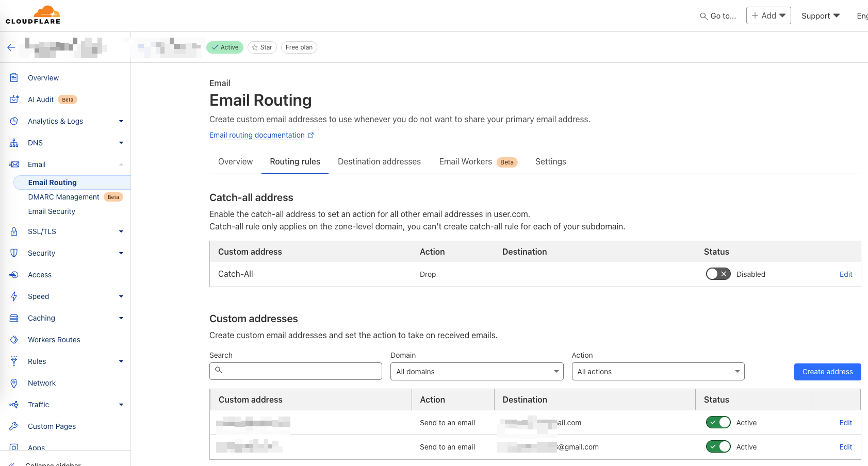Image resolution: width=868 pixels, height=466 pixels.
Task: Click the Security shield icon
Action: (14, 253)
